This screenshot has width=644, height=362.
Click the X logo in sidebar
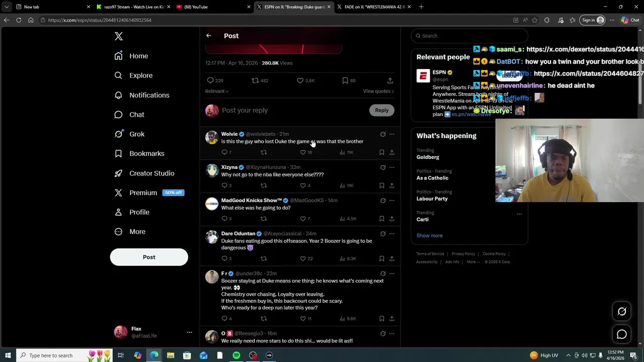click(119, 36)
